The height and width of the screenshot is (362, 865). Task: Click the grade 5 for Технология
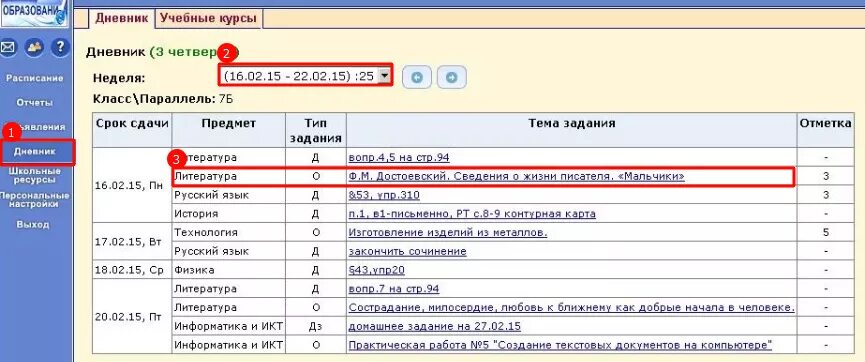point(826,232)
